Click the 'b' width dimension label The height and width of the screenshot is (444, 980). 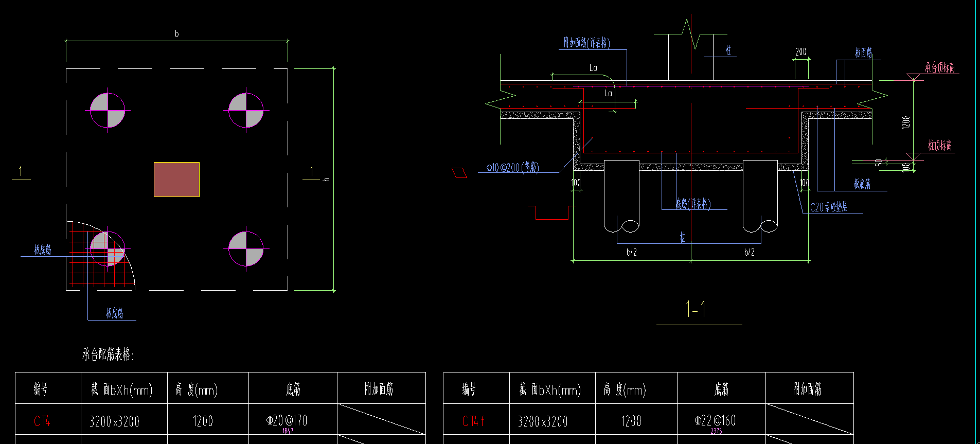pyautogui.click(x=176, y=34)
